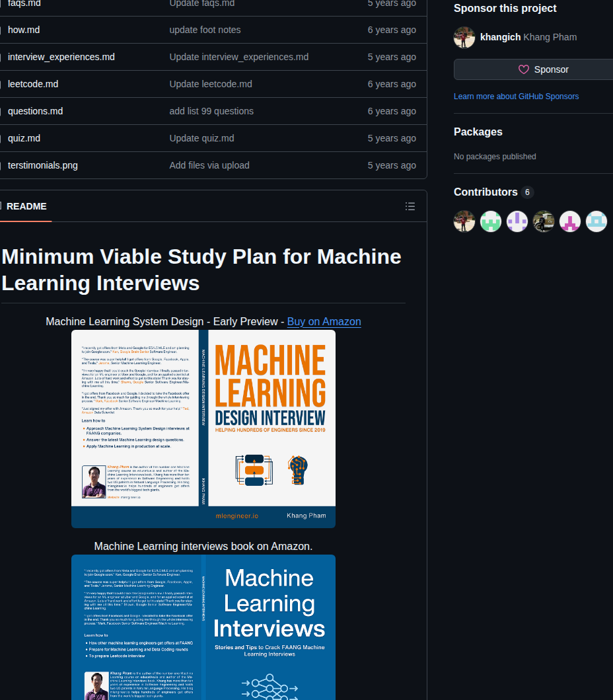Open the leetcode.md file

tap(33, 84)
